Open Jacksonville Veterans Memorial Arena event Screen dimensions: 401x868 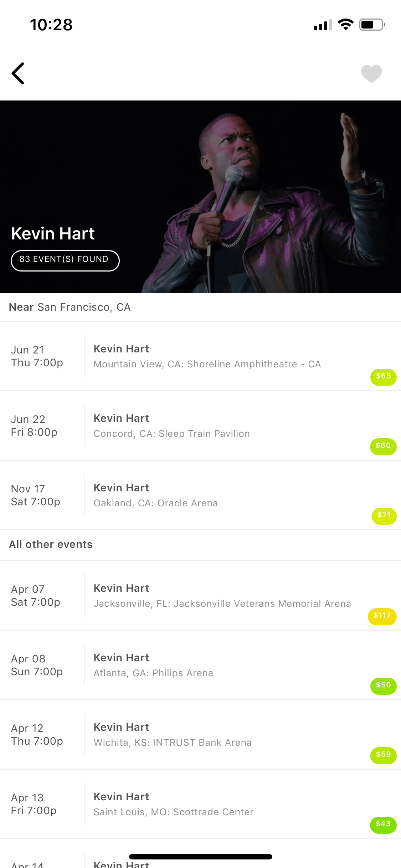[x=200, y=595]
